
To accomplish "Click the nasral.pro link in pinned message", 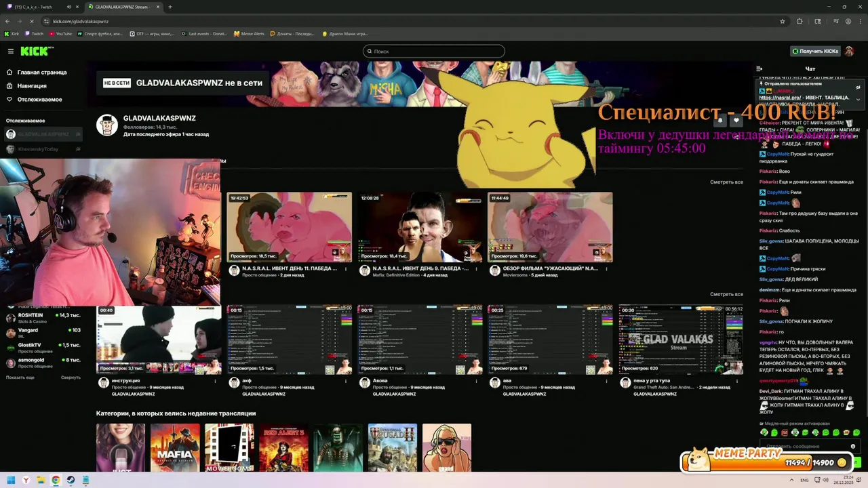I will (x=780, y=98).
